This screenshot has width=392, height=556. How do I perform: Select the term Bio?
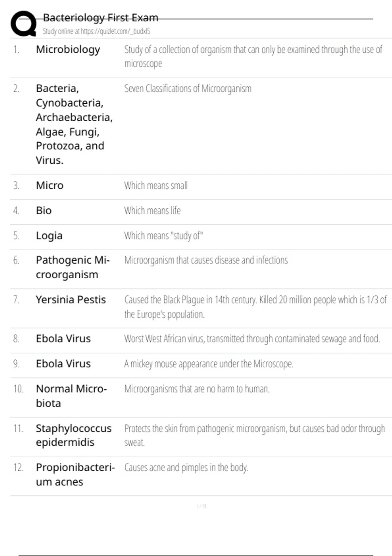(x=44, y=211)
